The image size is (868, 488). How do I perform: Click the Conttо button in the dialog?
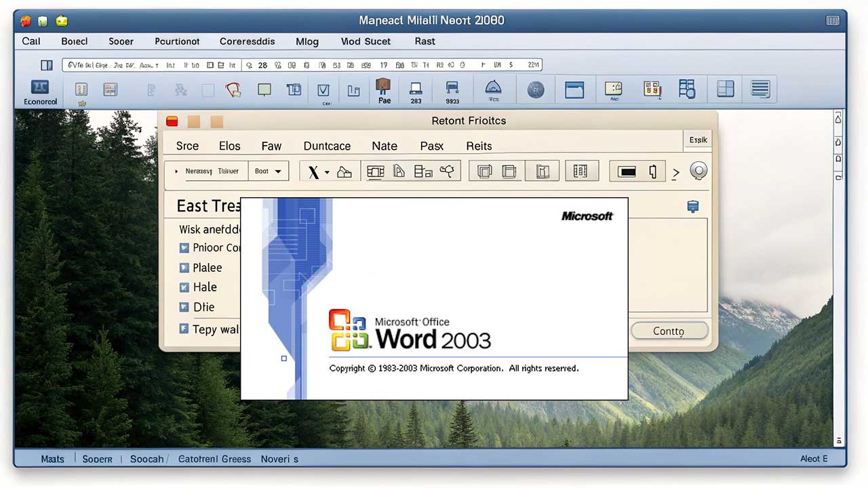point(669,331)
